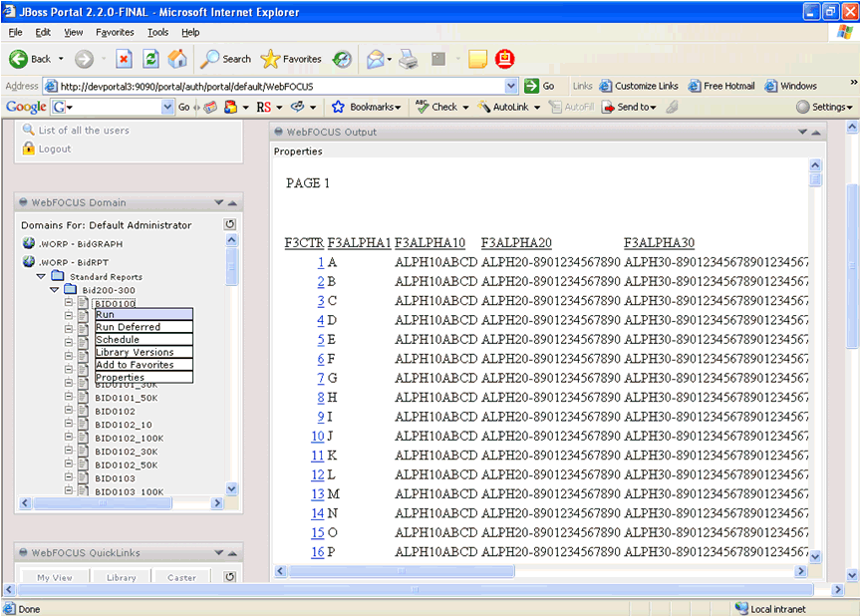The width and height of the screenshot is (860, 616).
Task: Click the IE Back button
Action: click(x=30, y=59)
